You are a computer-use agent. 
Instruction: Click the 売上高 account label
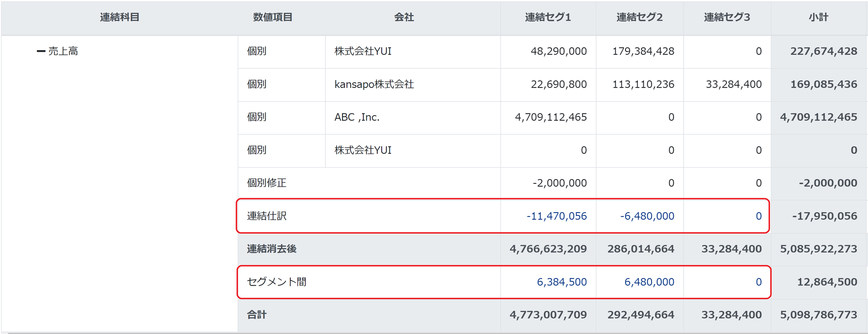(63, 51)
